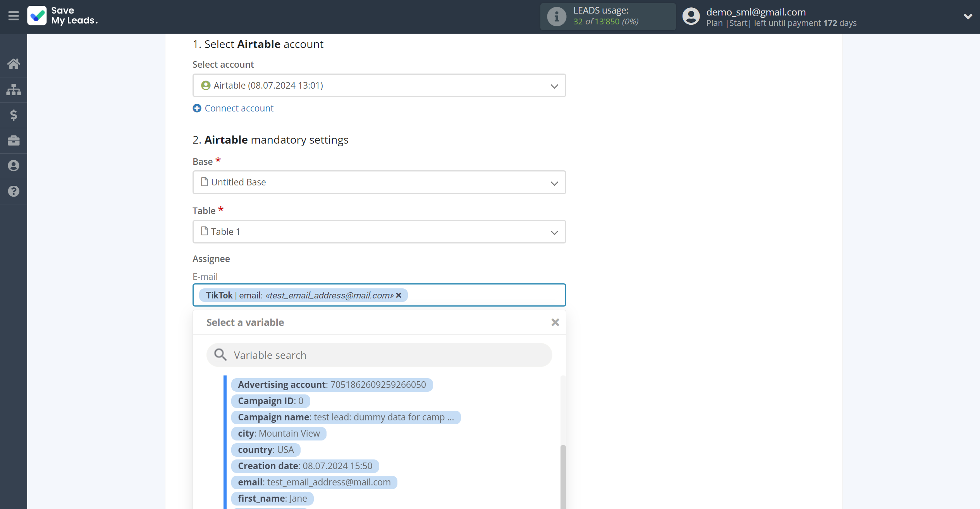The height and width of the screenshot is (509, 980).
Task: Select the first_name variable
Action: click(272, 499)
